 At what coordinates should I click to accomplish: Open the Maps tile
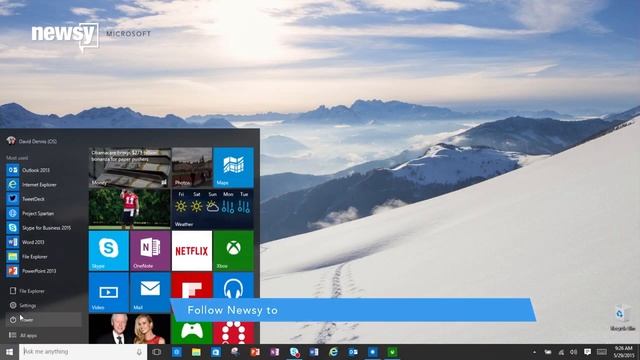(233, 167)
